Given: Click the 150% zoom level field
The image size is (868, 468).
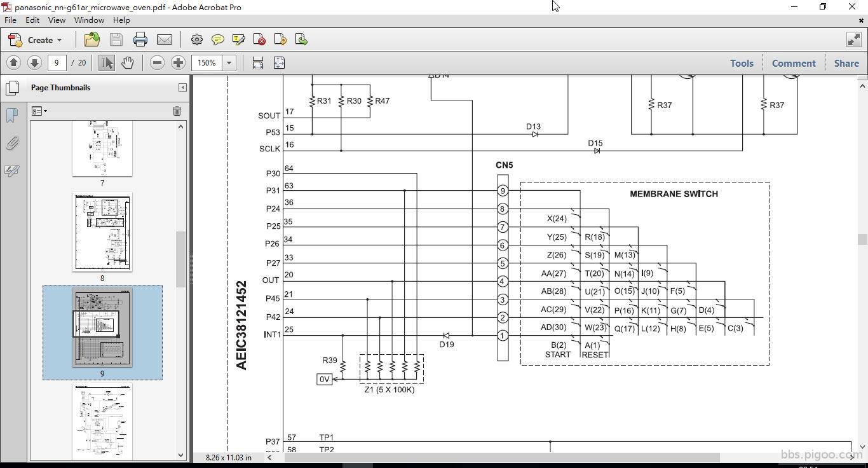Looking at the screenshot, I should tap(207, 63).
